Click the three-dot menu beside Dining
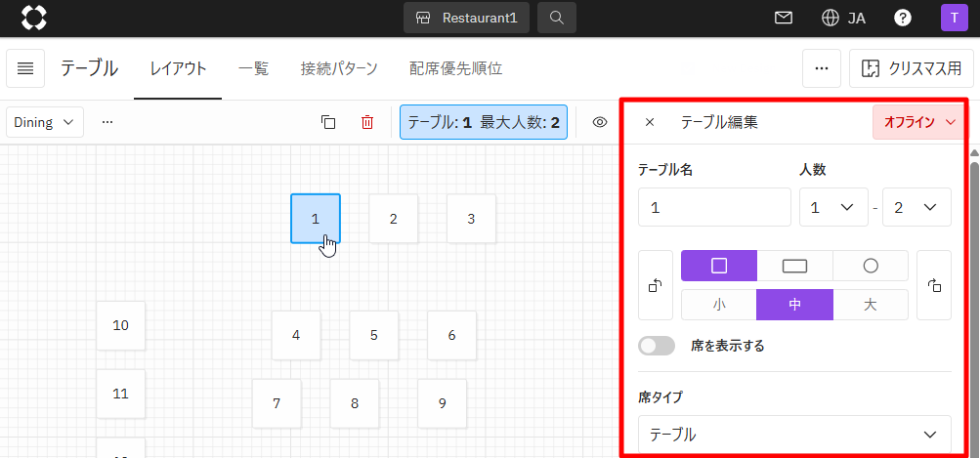The image size is (980, 458). pos(107,122)
